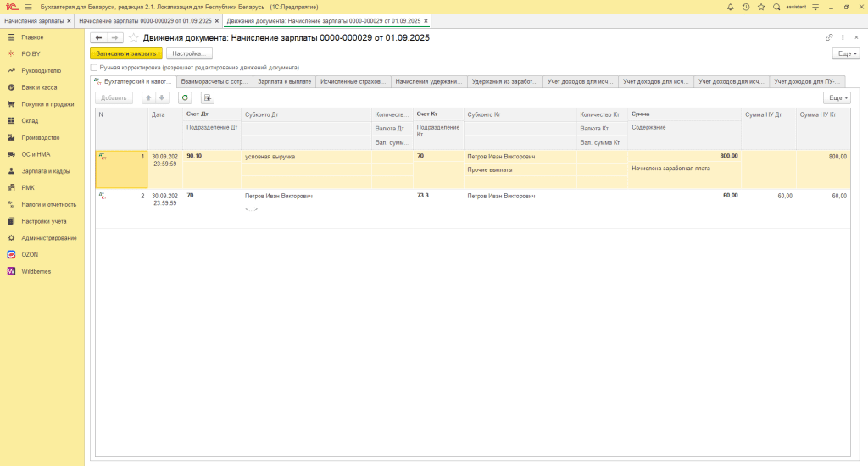The width and height of the screenshot is (868, 466).
Task: Close the Начисления зарплаты window tab
Action: coord(69,20)
